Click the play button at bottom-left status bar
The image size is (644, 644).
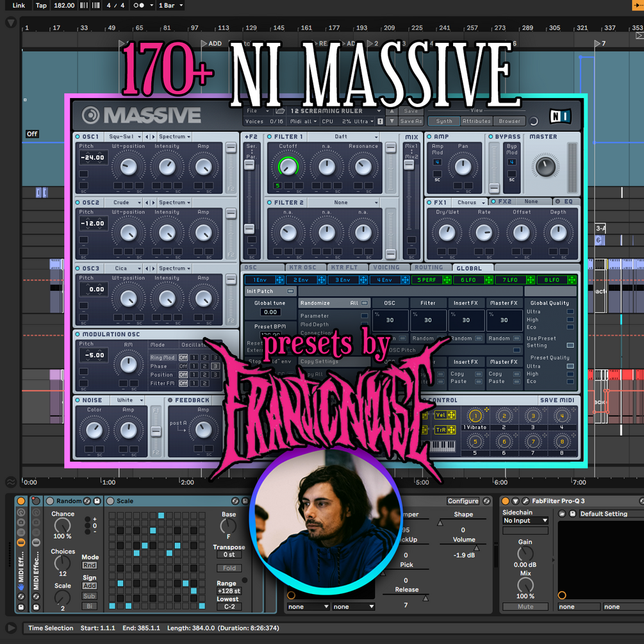point(11,627)
